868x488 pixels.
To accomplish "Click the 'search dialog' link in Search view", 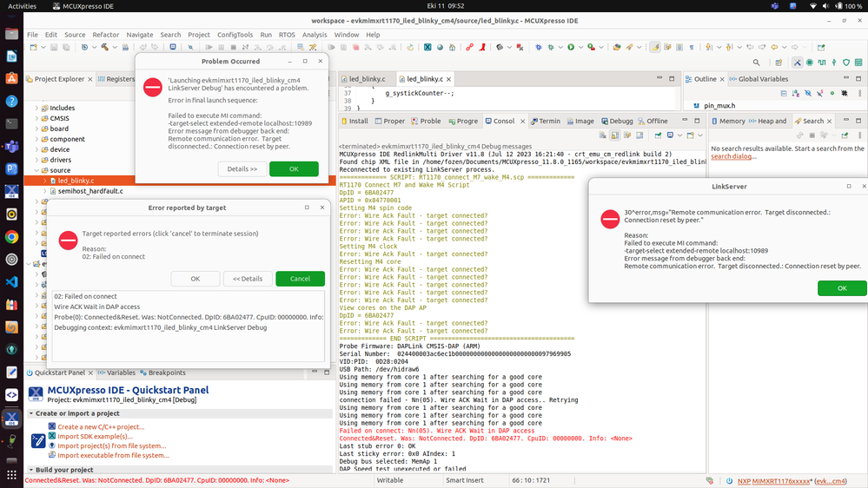I will (x=731, y=156).
